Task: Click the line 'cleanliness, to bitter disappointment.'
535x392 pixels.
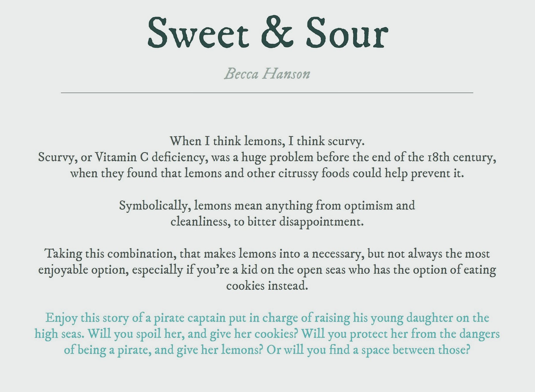Action: (267, 222)
